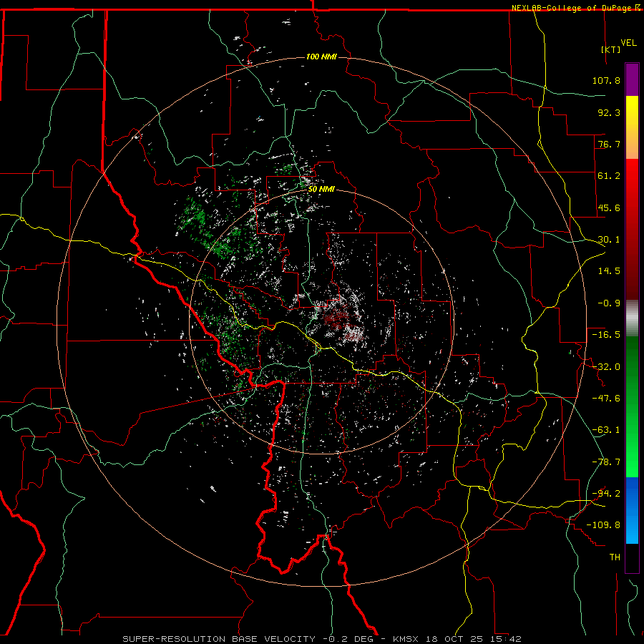Screen dimensions: 644x644
Task: Click the 50 NMI range ring label
Action: [x=321, y=190]
